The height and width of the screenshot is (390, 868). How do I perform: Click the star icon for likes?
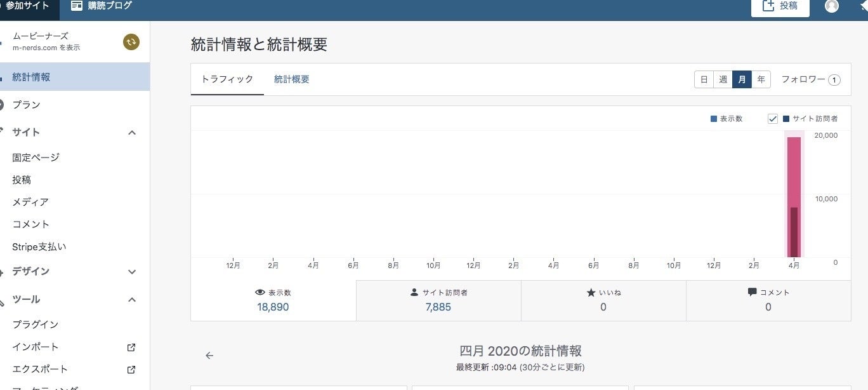tap(591, 293)
